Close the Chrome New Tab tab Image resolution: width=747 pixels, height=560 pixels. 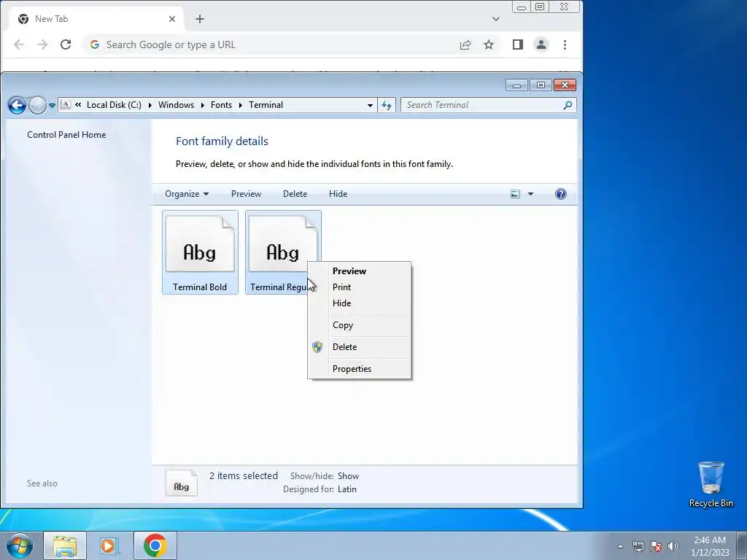(x=172, y=19)
